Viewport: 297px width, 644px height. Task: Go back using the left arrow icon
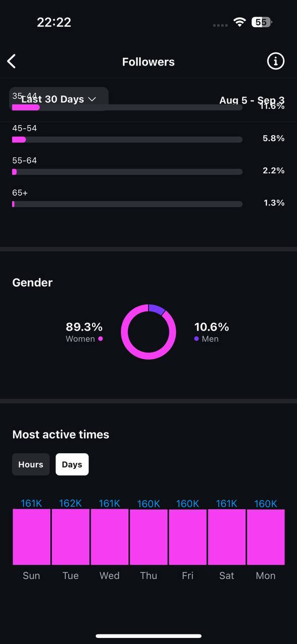[12, 61]
